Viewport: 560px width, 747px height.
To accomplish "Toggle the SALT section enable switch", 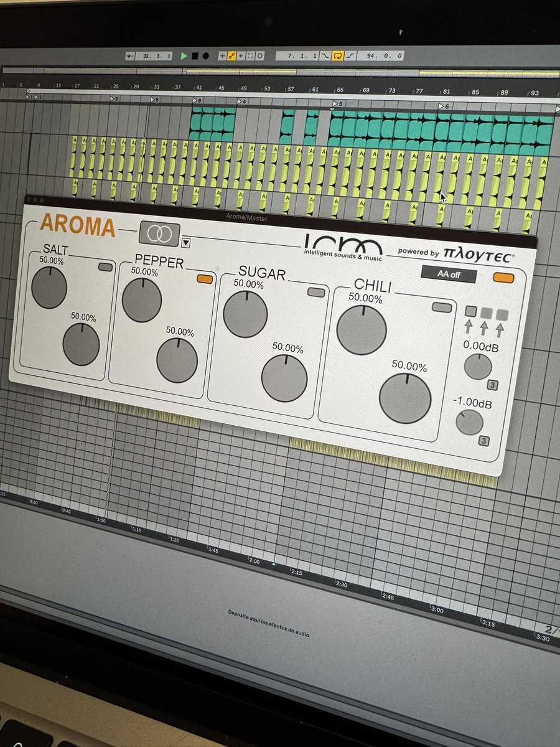I will point(106,266).
